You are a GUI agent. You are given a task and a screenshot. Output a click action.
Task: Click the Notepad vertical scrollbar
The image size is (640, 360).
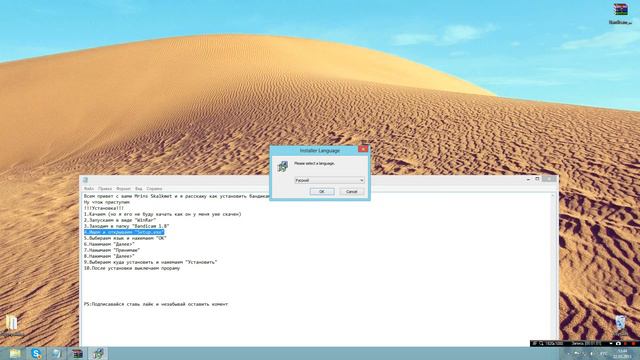(554, 269)
